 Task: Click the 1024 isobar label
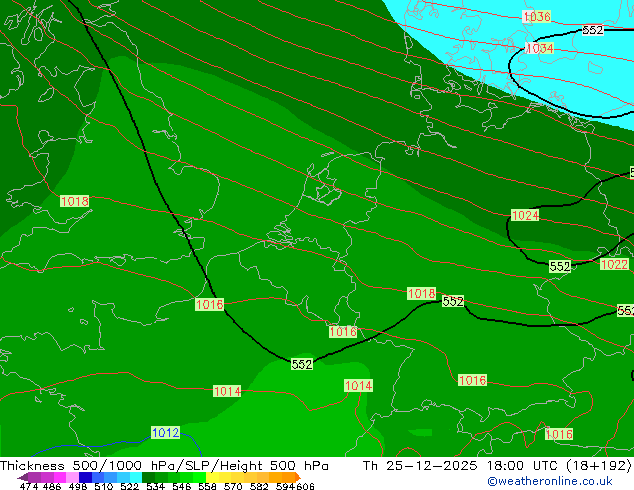coord(525,215)
